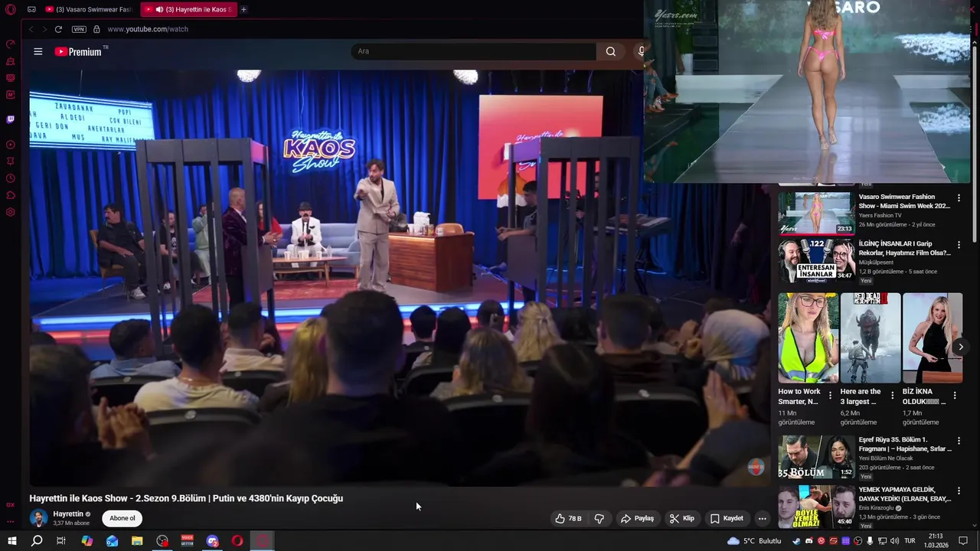View site security lock information
Image resolution: width=980 pixels, height=551 pixels.
[x=96, y=29]
